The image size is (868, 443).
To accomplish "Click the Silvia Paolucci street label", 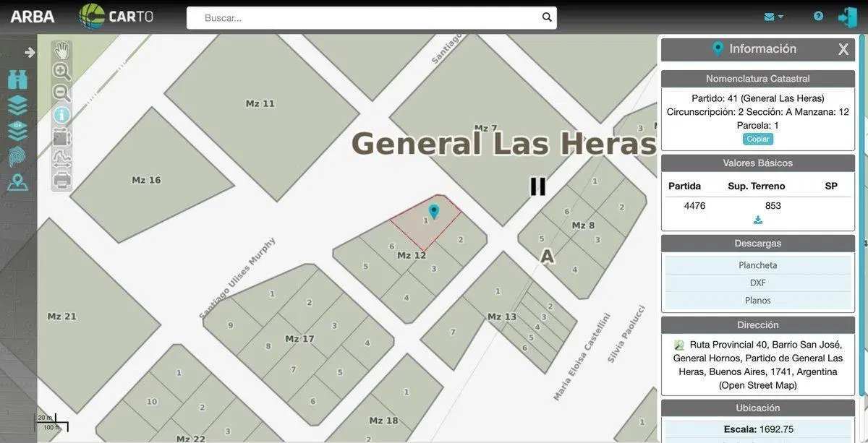I will 626,334.
